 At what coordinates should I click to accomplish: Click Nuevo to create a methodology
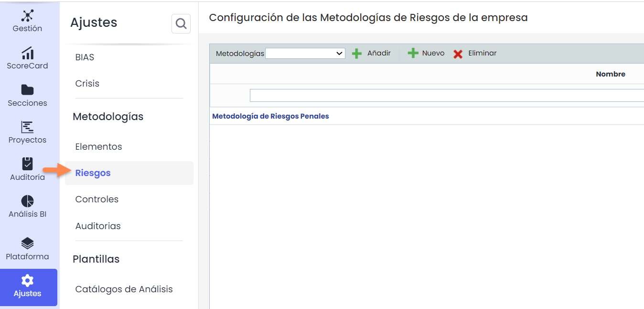coord(426,54)
